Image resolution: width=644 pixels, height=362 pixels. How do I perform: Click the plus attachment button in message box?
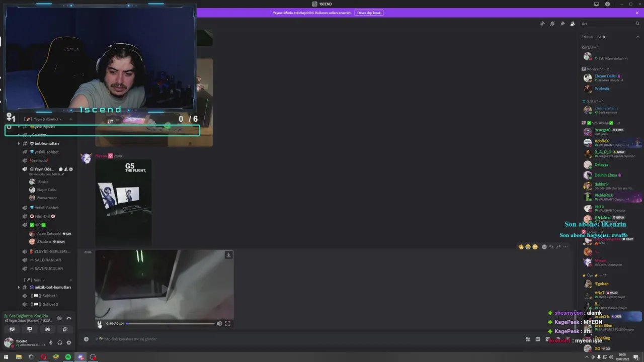pyautogui.click(x=86, y=339)
